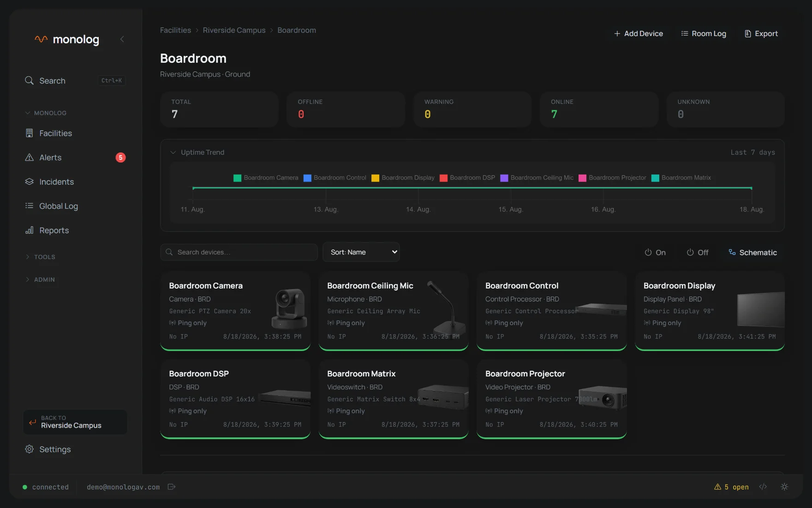
Task: Open Reports via the bar chart icon
Action: [x=29, y=230]
